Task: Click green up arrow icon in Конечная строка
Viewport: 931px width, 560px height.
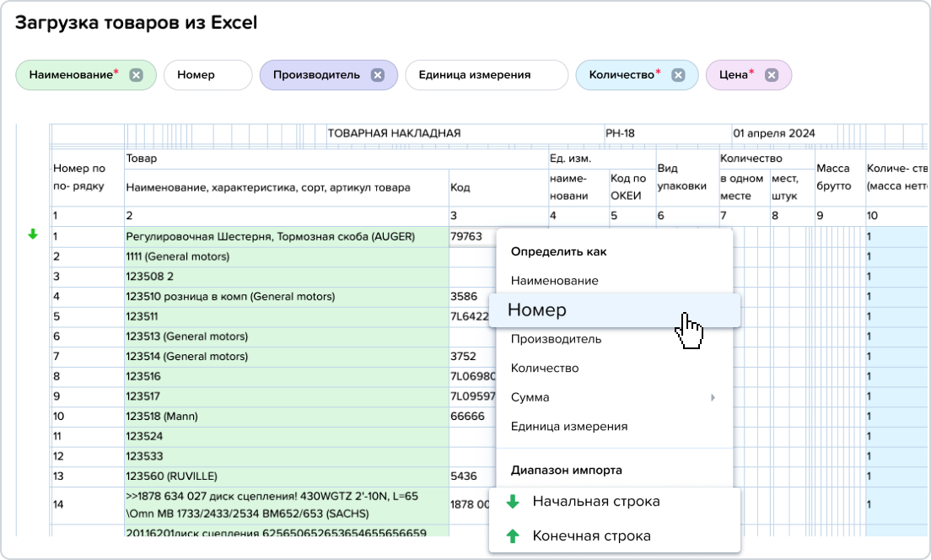Action: 513,536
